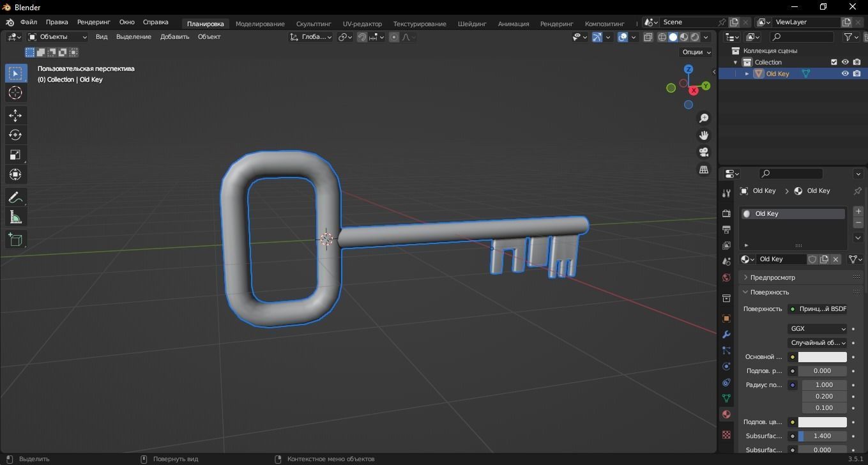Click the pan view hand icon
The image size is (868, 465).
coord(704,135)
